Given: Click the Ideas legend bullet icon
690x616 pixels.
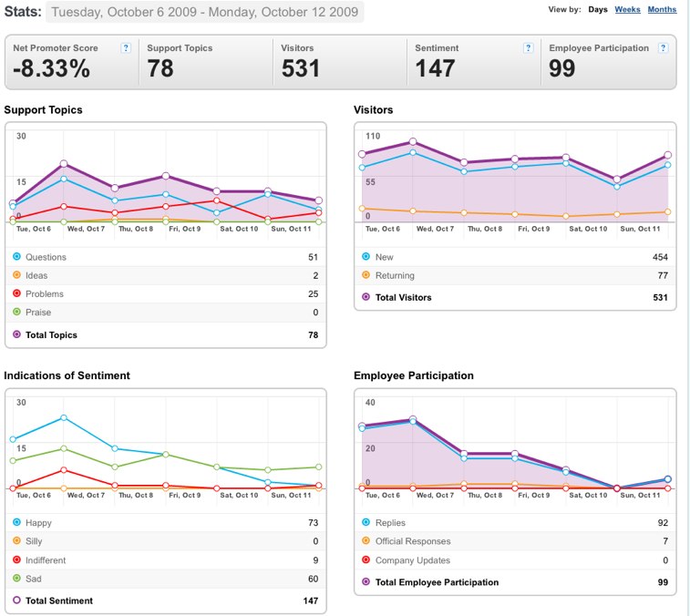Looking at the screenshot, I should coord(16,275).
